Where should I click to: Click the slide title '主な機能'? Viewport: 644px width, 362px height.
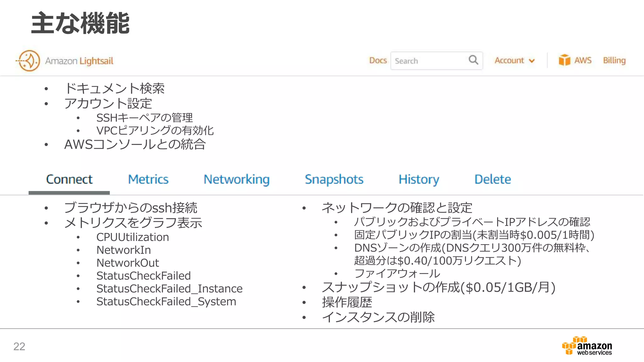tap(80, 23)
